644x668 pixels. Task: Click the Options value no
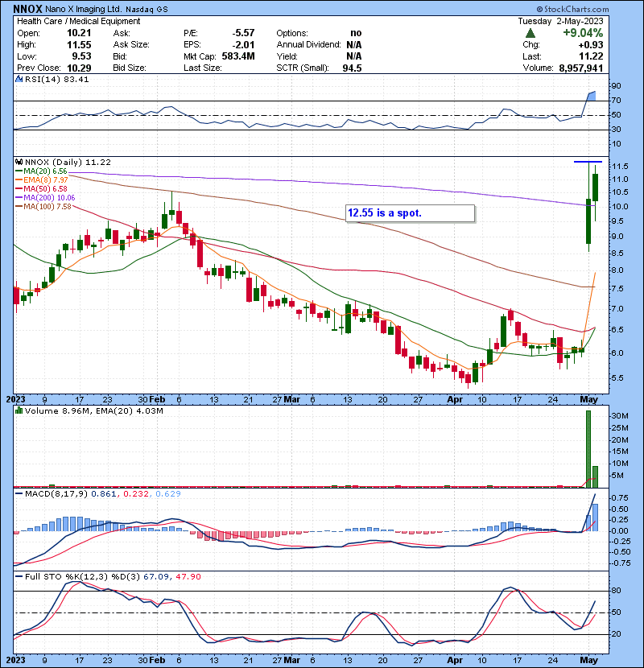tap(356, 33)
